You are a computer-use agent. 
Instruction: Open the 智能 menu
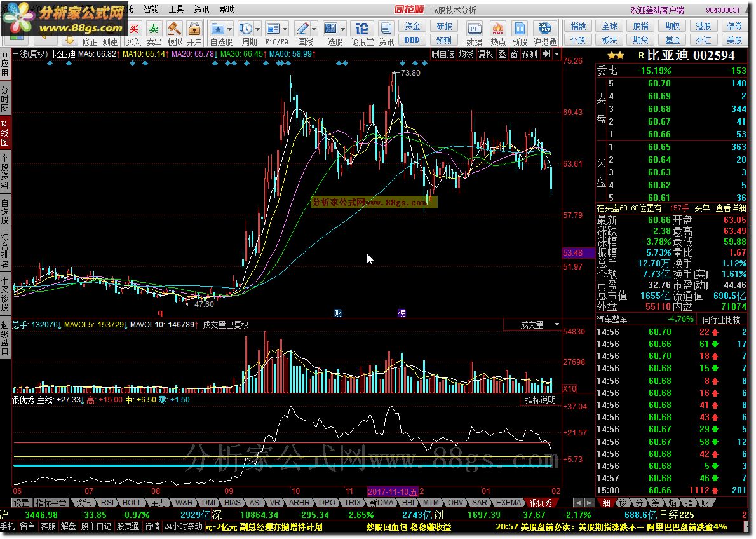point(151,9)
